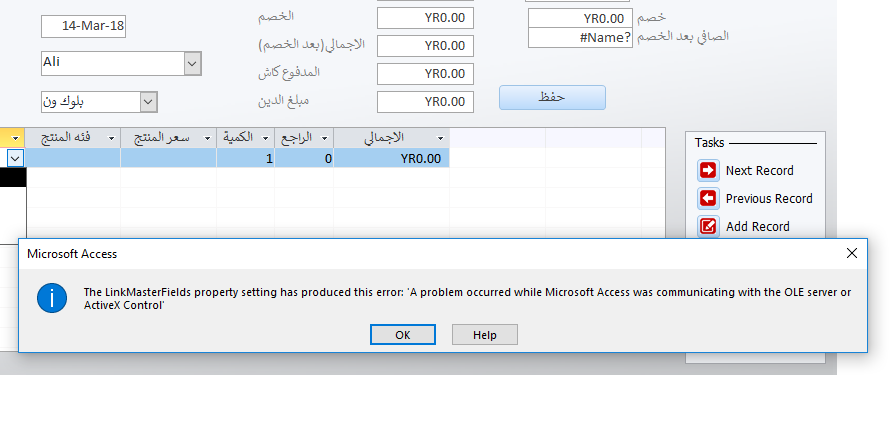Open Help for the LinkMasterFields error
The image size is (894, 425).
click(x=485, y=335)
